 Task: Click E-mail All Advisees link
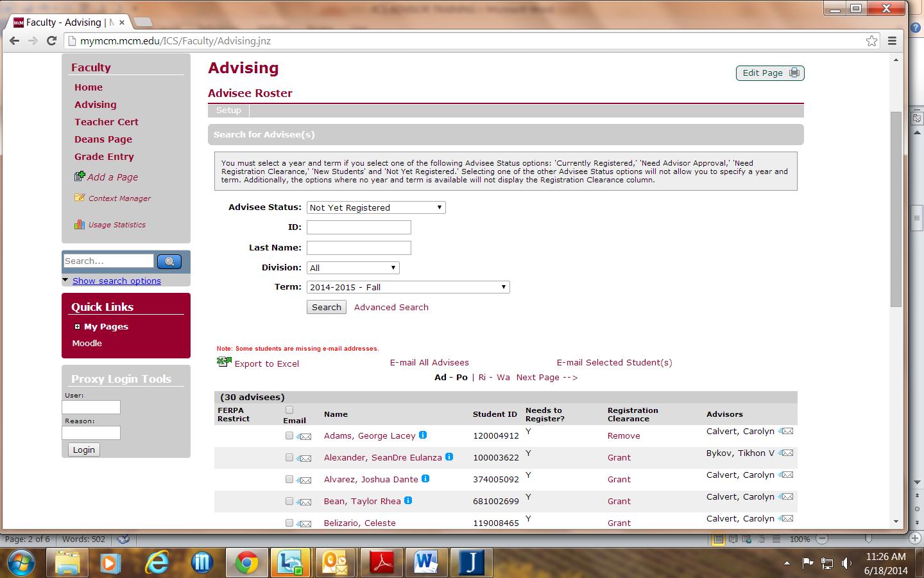tap(429, 363)
